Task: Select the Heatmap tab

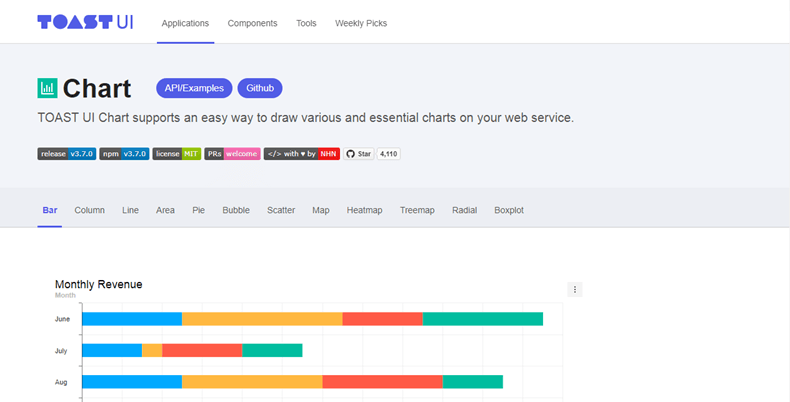Action: (364, 210)
